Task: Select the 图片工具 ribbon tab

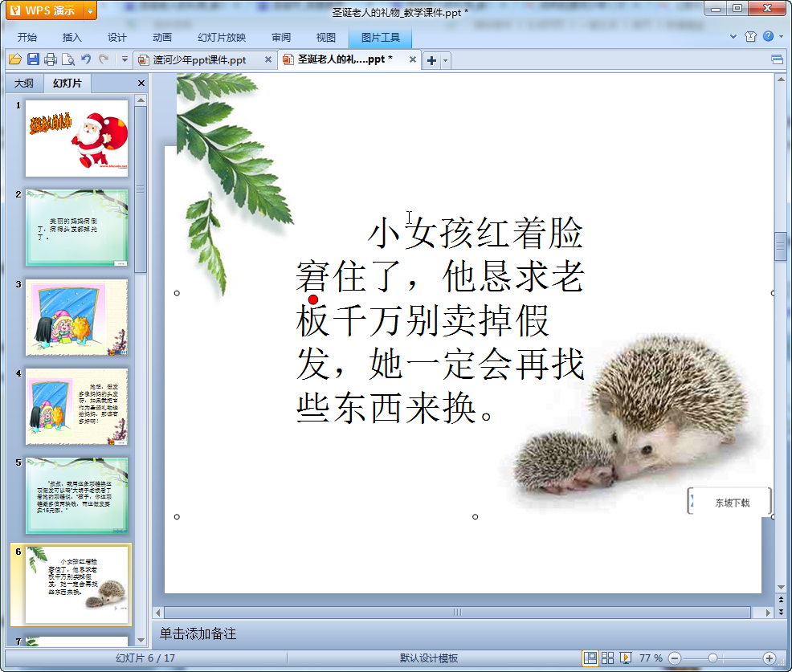Action: click(381, 38)
